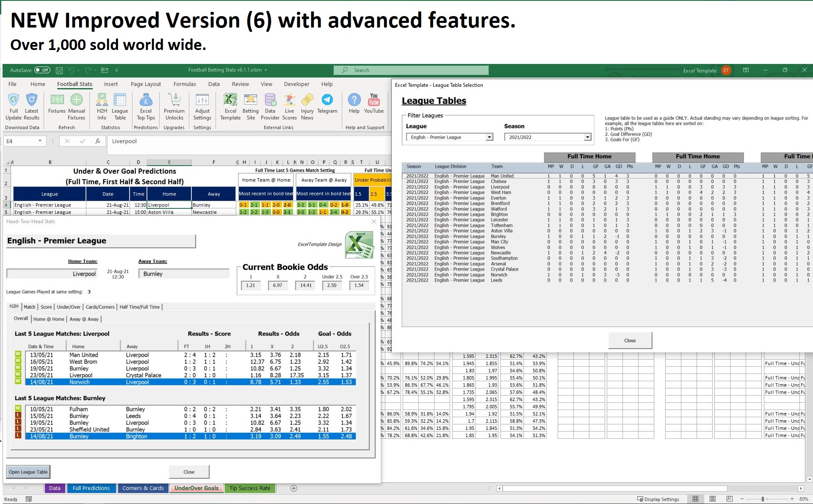Click the Open League Table button
Image resolution: width=813 pixels, height=504 pixels.
pyautogui.click(x=28, y=472)
